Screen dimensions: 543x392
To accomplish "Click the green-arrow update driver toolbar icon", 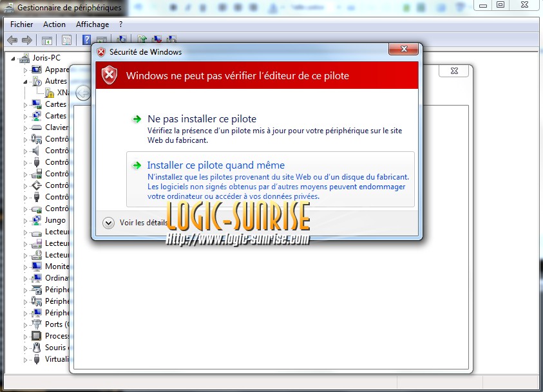I will [142, 39].
